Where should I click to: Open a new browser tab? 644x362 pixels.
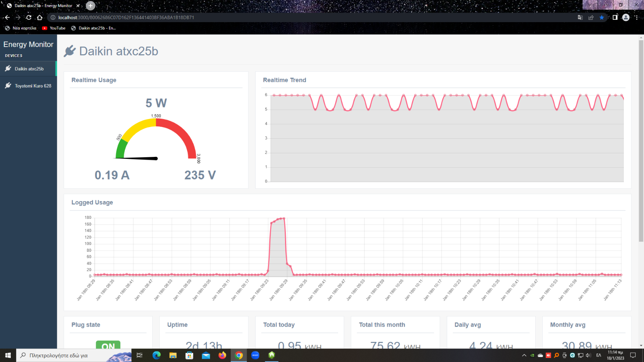pyautogui.click(x=91, y=6)
